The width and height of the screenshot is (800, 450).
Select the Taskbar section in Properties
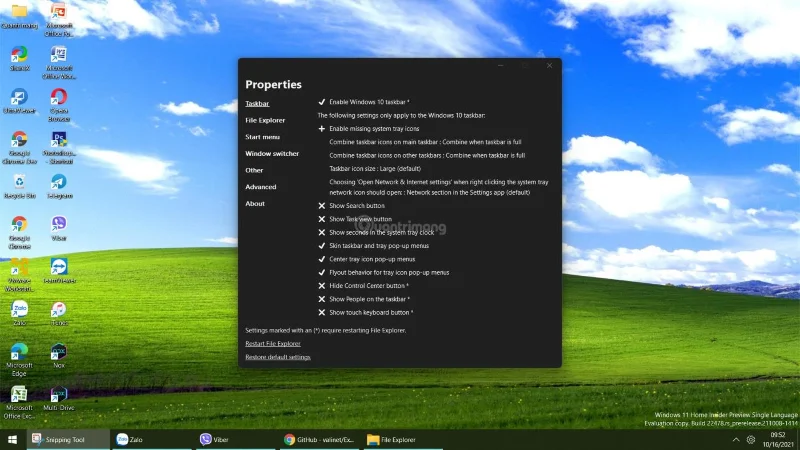[x=257, y=104]
